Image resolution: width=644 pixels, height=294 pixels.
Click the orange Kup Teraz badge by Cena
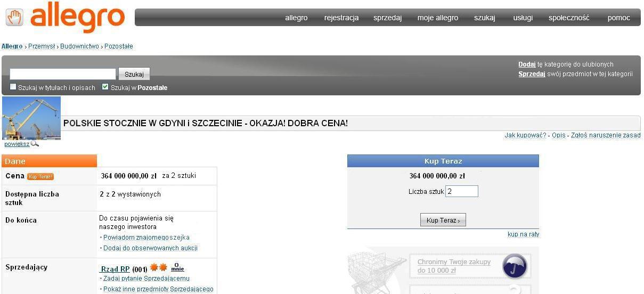tap(40, 176)
